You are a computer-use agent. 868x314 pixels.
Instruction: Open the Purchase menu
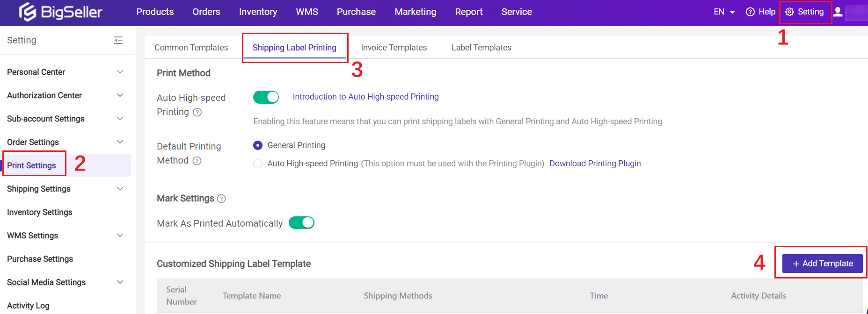[356, 12]
